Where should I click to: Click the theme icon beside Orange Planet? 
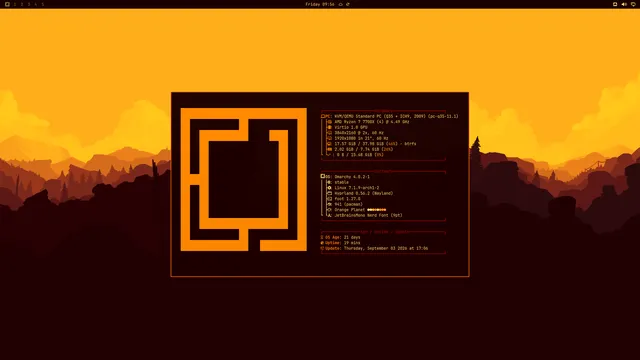click(x=329, y=210)
